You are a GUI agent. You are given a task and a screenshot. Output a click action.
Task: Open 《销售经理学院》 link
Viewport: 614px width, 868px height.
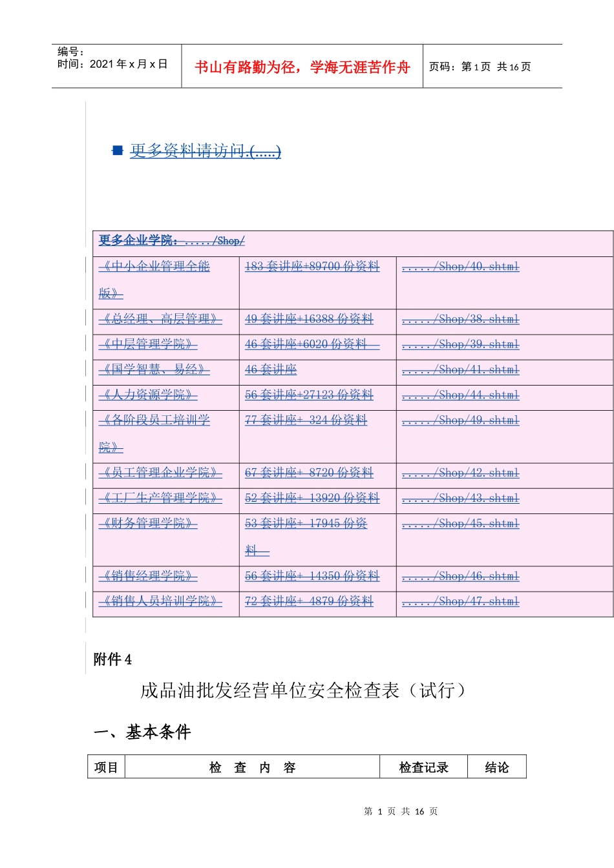point(148,576)
